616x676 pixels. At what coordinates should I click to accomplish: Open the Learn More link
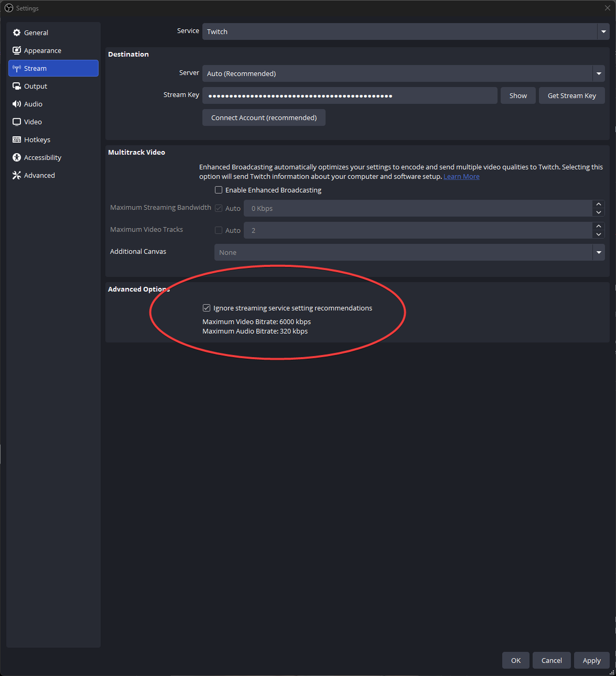(462, 176)
